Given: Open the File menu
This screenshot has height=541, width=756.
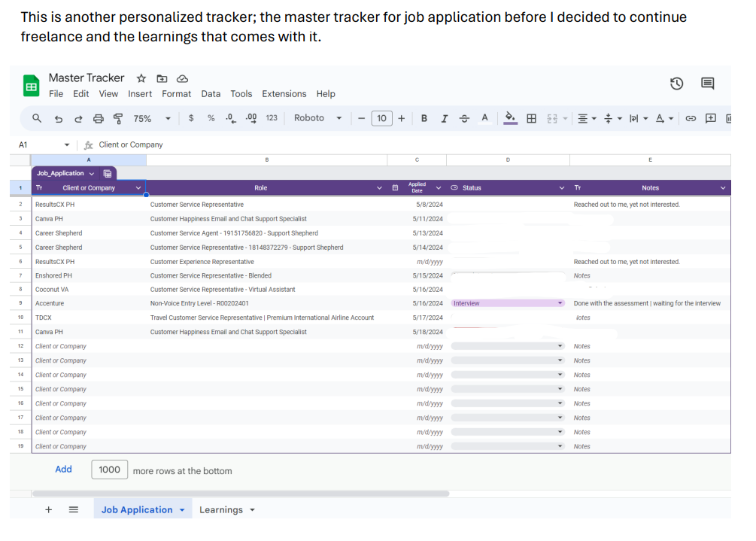Looking at the screenshot, I should pos(56,94).
